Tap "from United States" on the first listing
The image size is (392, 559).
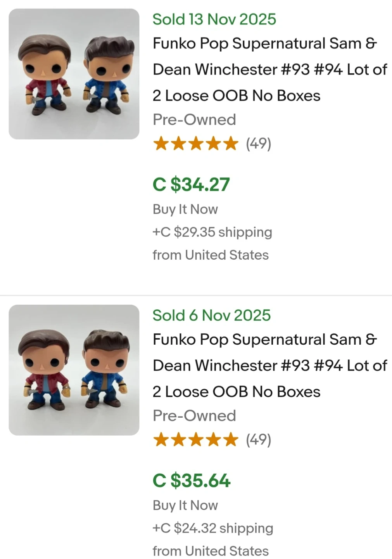click(211, 255)
